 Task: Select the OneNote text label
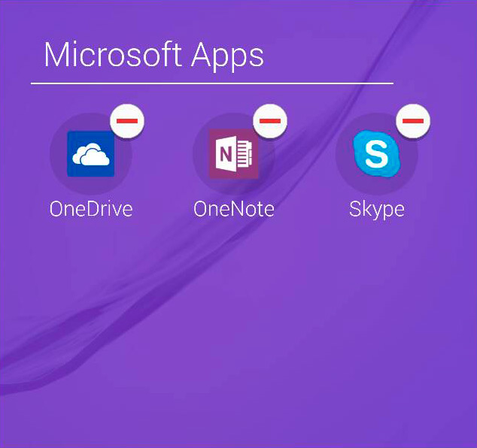pyautogui.click(x=234, y=209)
